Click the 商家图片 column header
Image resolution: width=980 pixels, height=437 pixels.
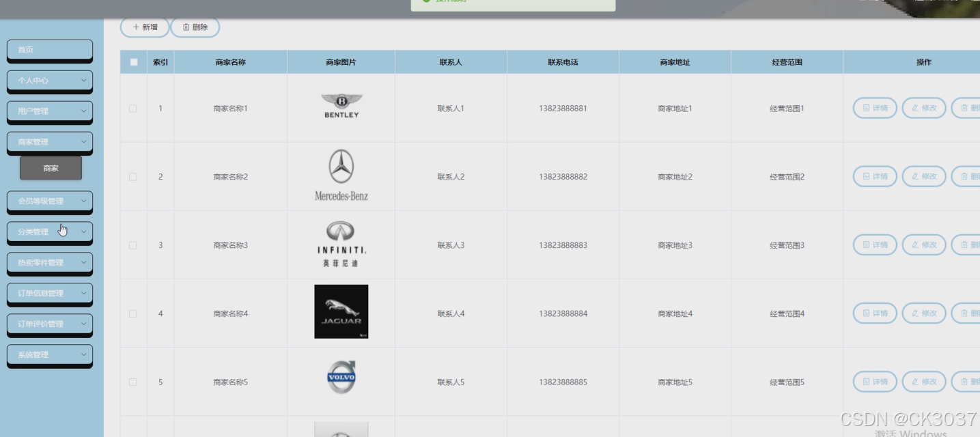[x=341, y=62]
